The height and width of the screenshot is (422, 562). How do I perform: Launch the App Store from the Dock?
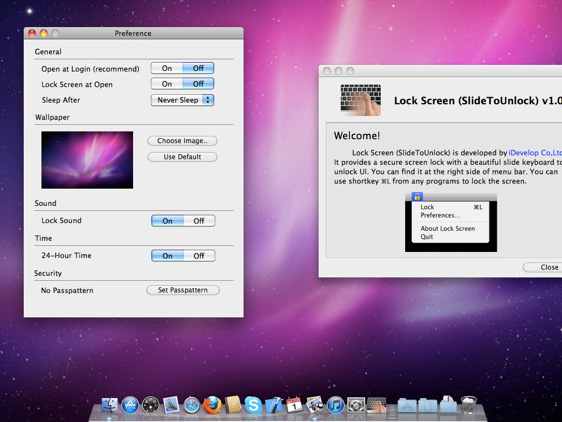[130, 405]
